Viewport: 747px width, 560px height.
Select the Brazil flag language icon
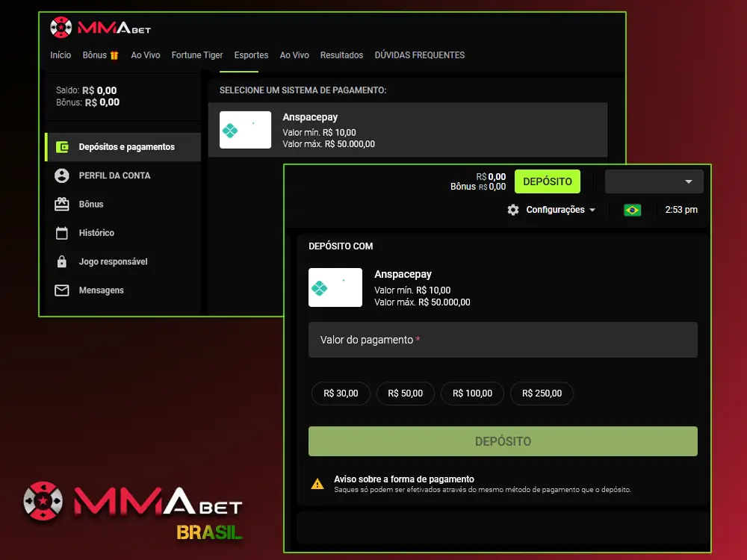tap(632, 210)
